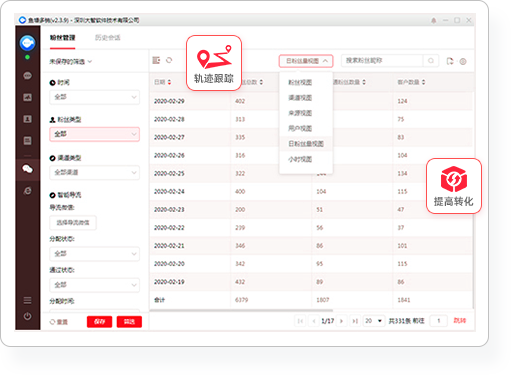This screenshot has height=375, width=511.
Task: Click the horizontal scrollbar under the table
Action: tap(241, 310)
